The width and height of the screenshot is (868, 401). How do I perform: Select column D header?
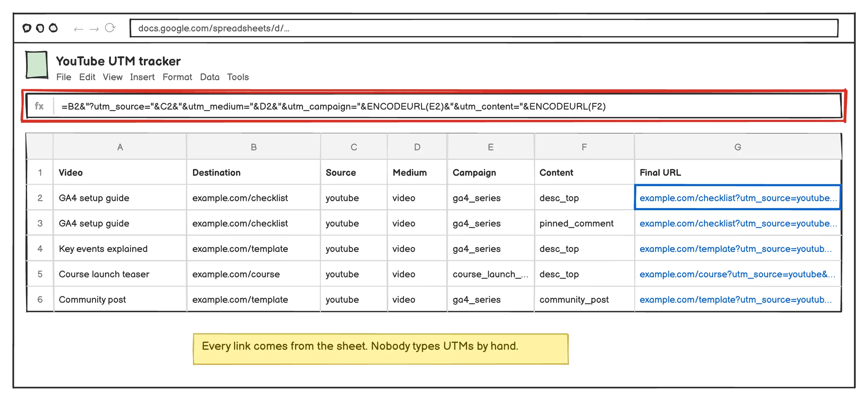point(417,147)
